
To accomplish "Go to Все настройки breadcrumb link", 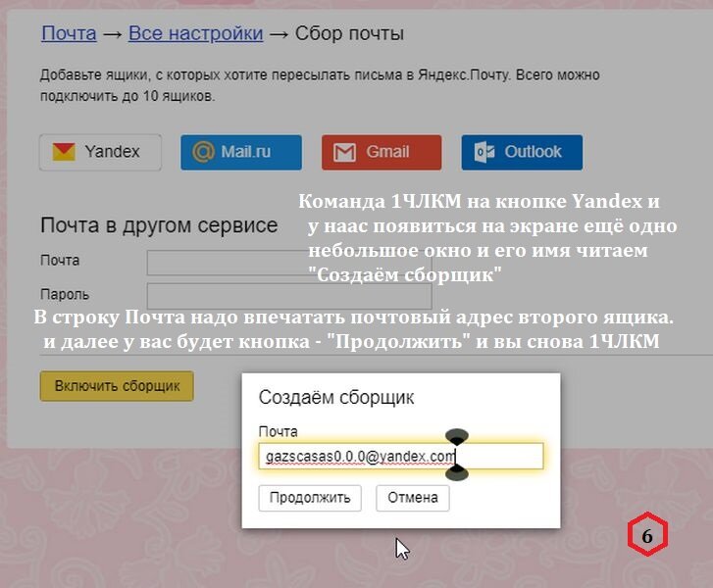I will (195, 33).
